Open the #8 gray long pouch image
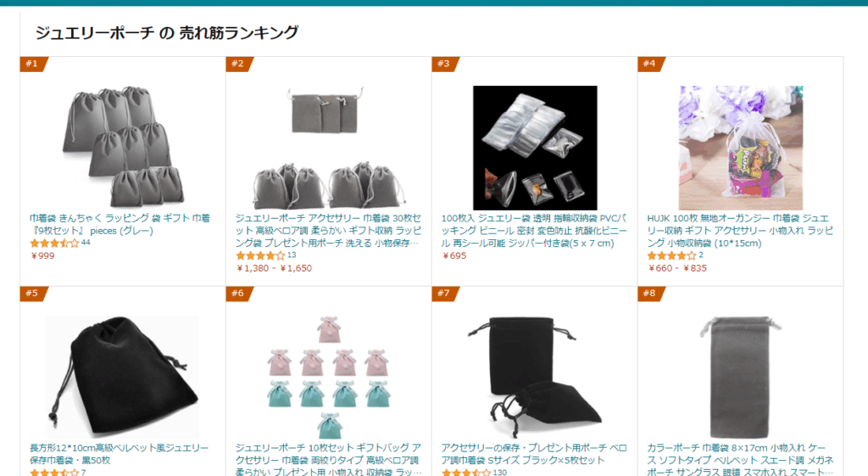This screenshot has height=476, width=868. click(741, 377)
